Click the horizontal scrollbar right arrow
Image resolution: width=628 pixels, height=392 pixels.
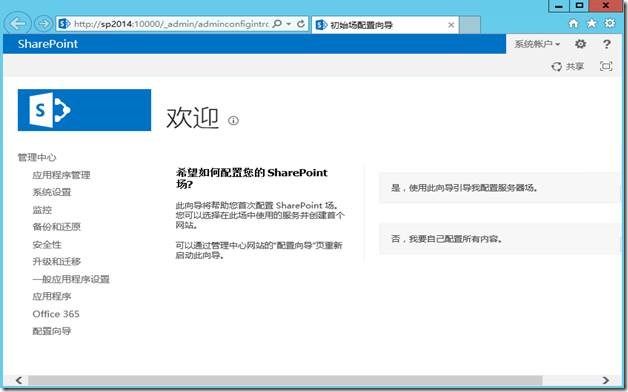click(x=606, y=380)
